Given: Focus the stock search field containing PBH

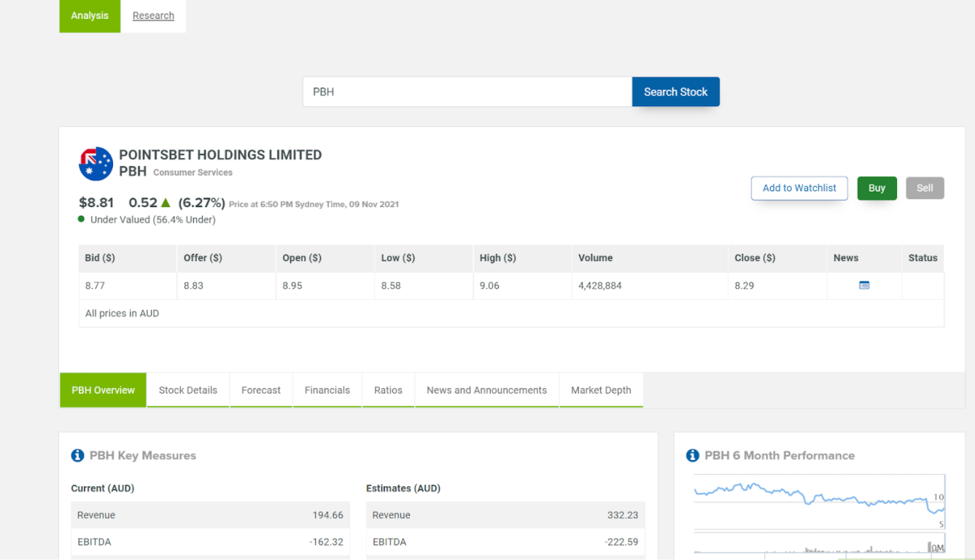Looking at the screenshot, I should [x=467, y=92].
